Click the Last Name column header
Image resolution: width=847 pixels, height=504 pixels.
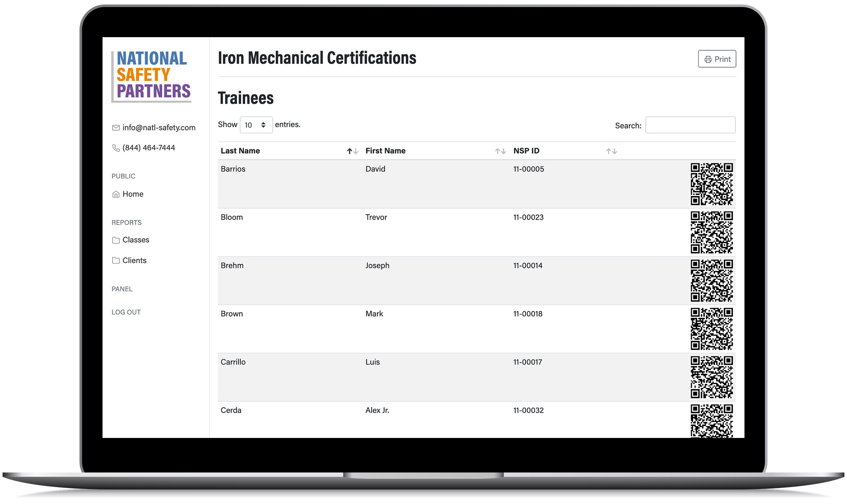[240, 151]
